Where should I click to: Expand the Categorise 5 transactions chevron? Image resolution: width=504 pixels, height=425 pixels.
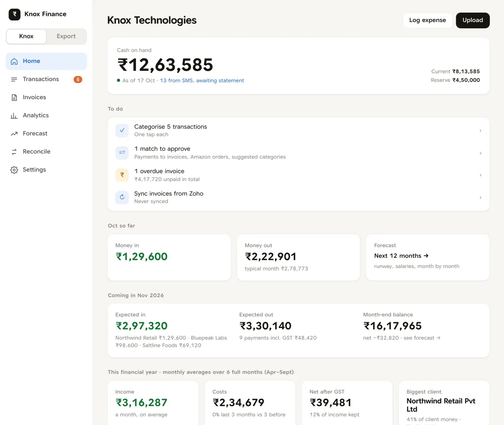(x=480, y=130)
